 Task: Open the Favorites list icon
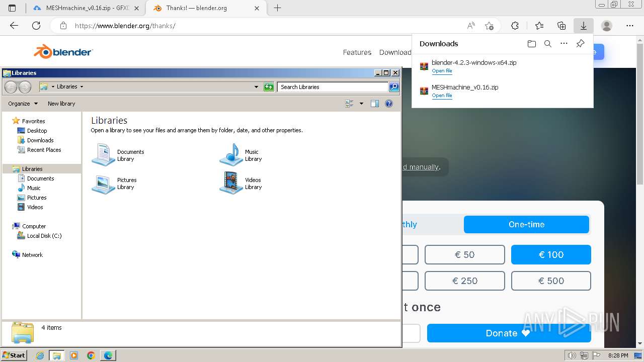click(539, 26)
